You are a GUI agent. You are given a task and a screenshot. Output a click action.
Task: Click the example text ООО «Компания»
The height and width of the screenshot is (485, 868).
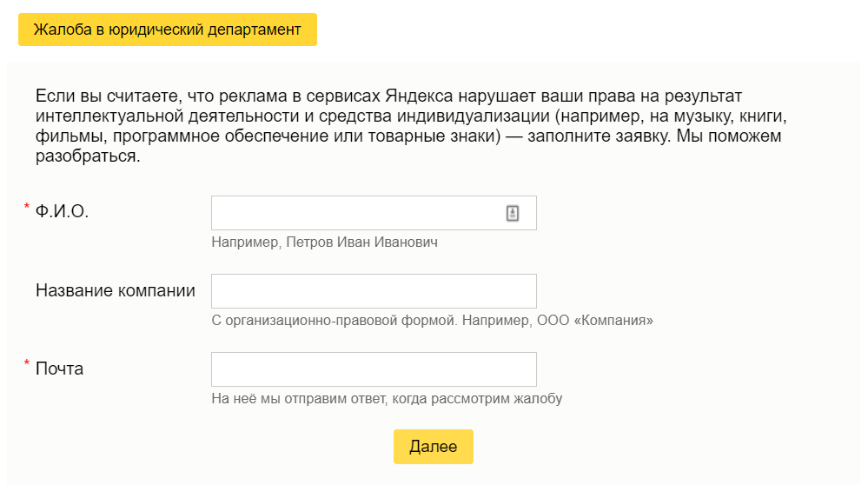point(595,321)
